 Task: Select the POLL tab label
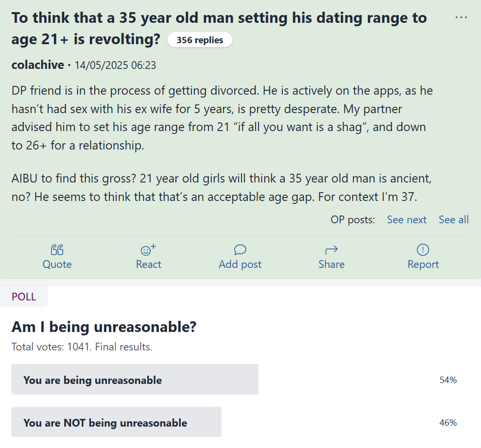click(24, 296)
